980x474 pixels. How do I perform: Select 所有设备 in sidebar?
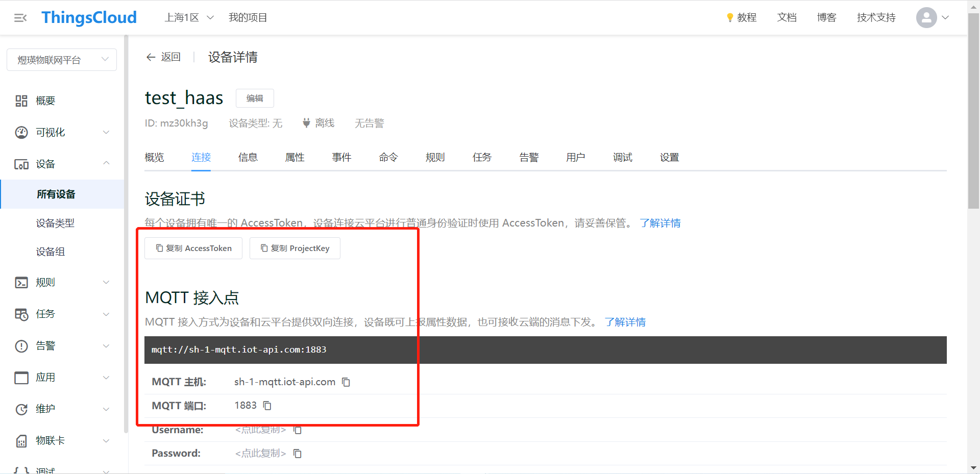point(62,194)
